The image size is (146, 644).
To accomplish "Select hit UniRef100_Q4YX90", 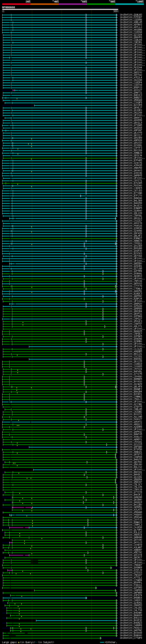I will 131,540.
